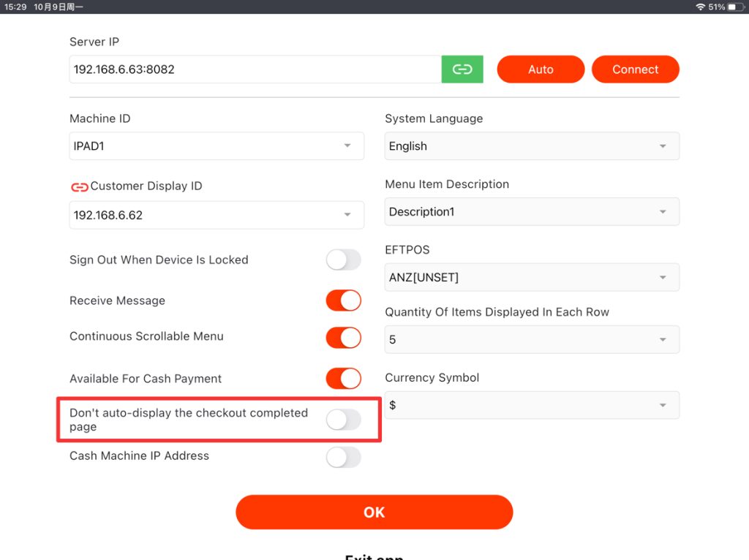Toggle Sign Out When Device Is Locked

(x=343, y=260)
